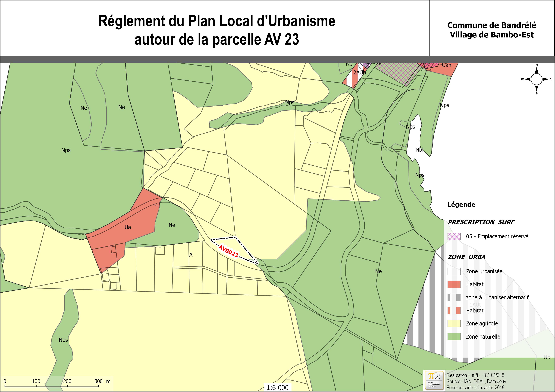Click the PRESCRIPTION_SURF legend heading
555x392 pixels.
tap(481, 222)
